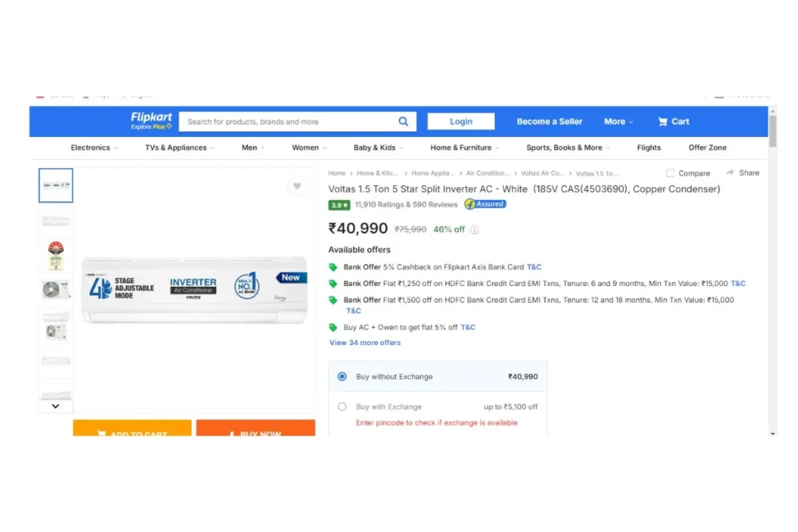Go to Flights in category bar
Image resolution: width=798 pixels, height=532 pixels.
coord(649,148)
